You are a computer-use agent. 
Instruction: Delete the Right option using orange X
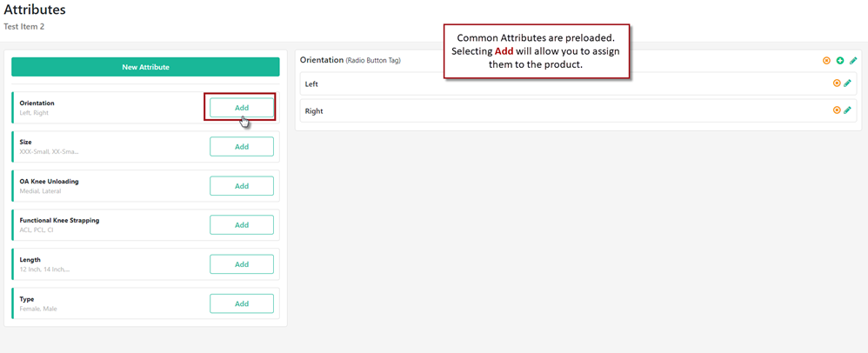[837, 110]
